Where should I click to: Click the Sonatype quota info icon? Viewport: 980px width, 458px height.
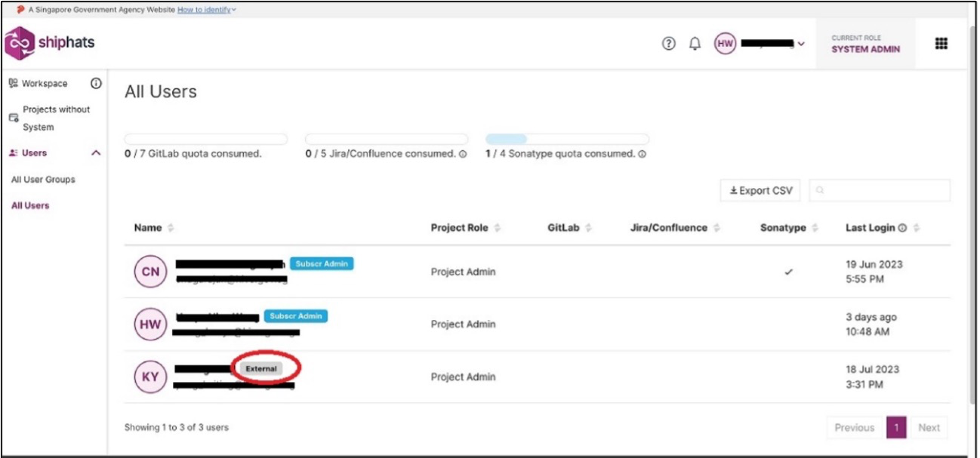[x=642, y=154]
